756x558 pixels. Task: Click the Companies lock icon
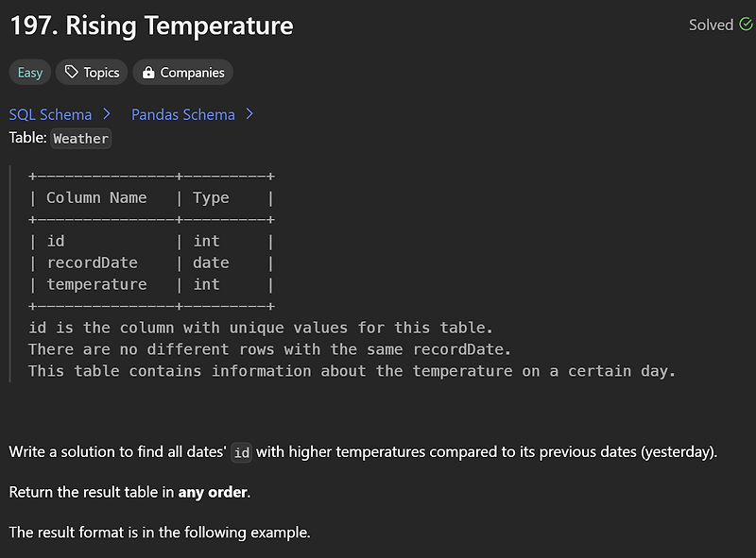tap(149, 72)
